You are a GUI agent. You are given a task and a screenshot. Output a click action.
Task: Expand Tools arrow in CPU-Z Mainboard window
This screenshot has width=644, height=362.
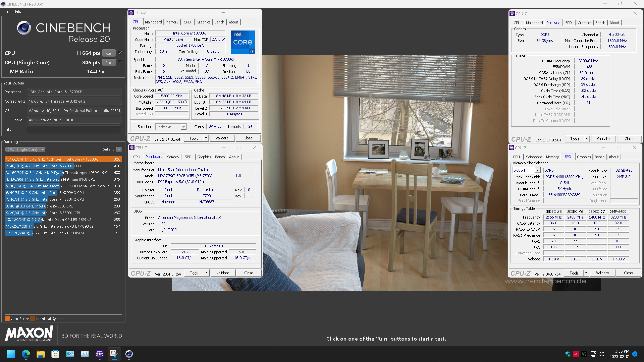pos(206,273)
